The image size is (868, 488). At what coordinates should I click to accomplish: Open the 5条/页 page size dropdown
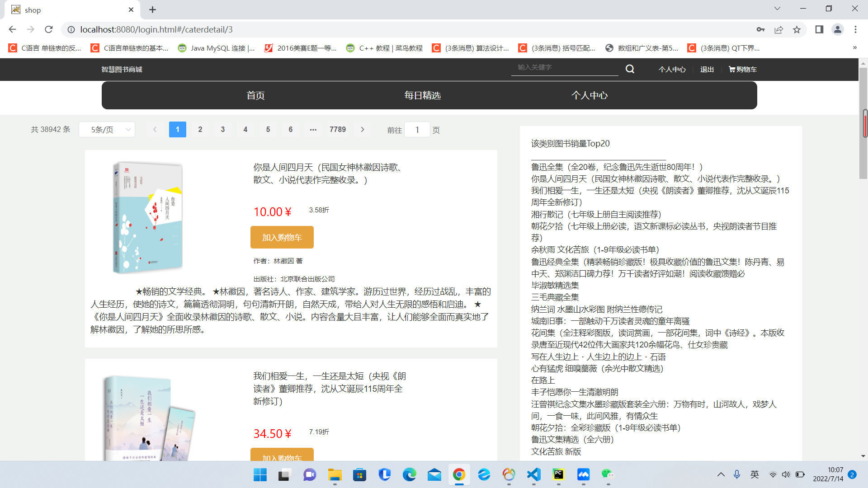(107, 130)
